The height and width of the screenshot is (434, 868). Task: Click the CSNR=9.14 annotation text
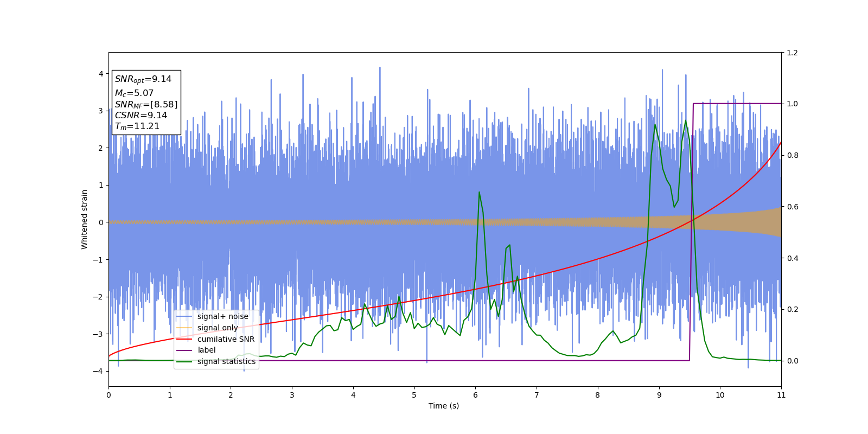(x=141, y=115)
